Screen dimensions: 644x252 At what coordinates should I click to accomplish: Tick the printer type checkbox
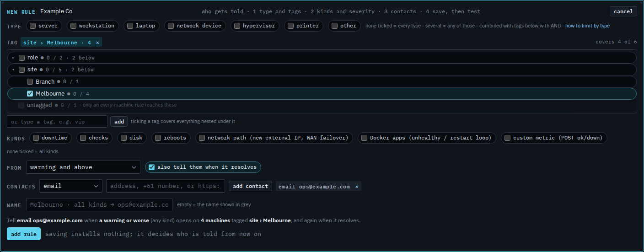pyautogui.click(x=290, y=26)
